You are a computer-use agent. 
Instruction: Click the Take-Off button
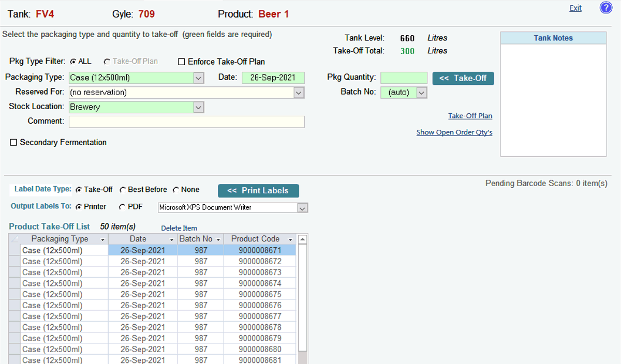463,78
